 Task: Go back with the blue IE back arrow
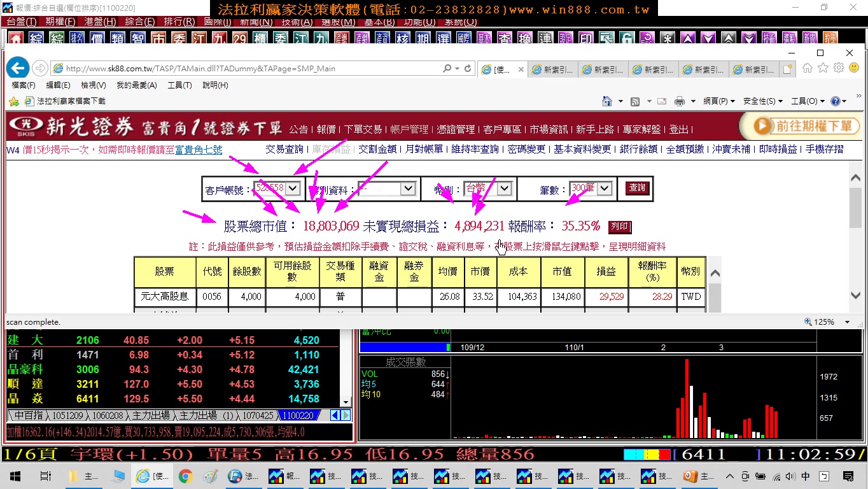pos(17,68)
